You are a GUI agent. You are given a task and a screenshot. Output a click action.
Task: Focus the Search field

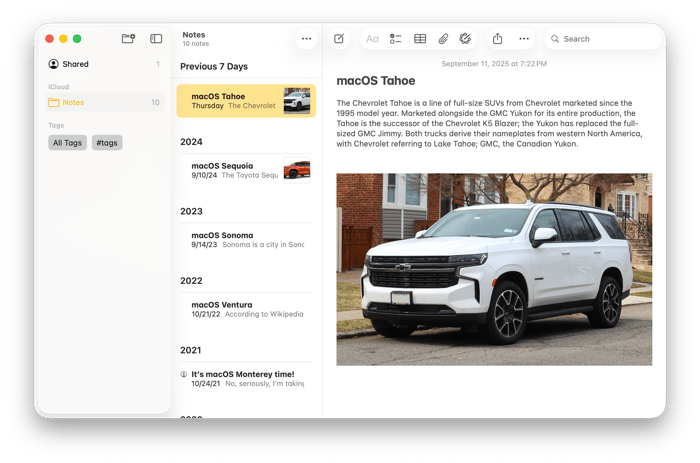click(603, 39)
